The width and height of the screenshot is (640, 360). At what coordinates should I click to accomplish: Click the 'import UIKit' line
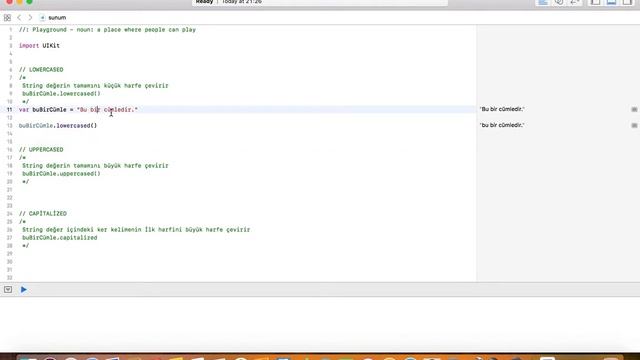[x=39, y=46]
